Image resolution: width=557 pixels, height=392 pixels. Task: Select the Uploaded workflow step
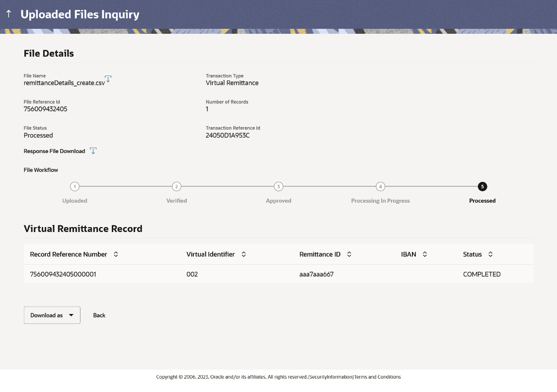pyautogui.click(x=75, y=187)
